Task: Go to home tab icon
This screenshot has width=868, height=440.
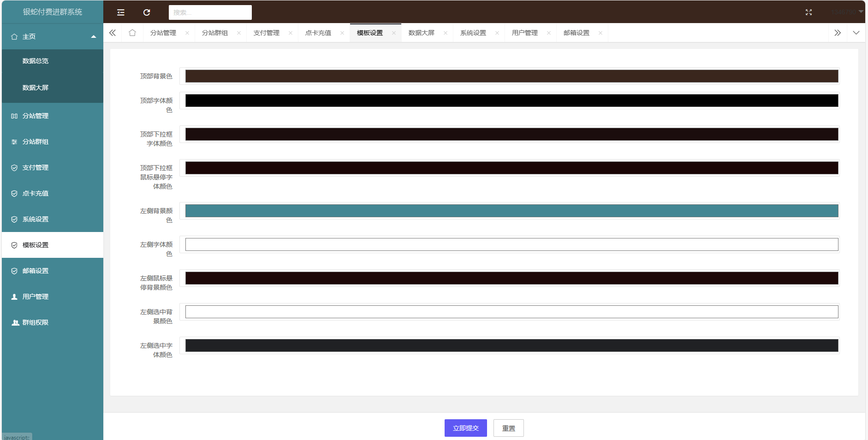Action: pyautogui.click(x=132, y=33)
